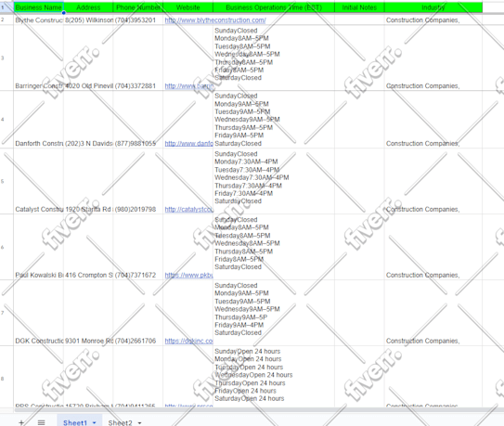The width and height of the screenshot is (504, 426).
Task: Select the Initial Notes header cell
Action: tap(359, 7)
